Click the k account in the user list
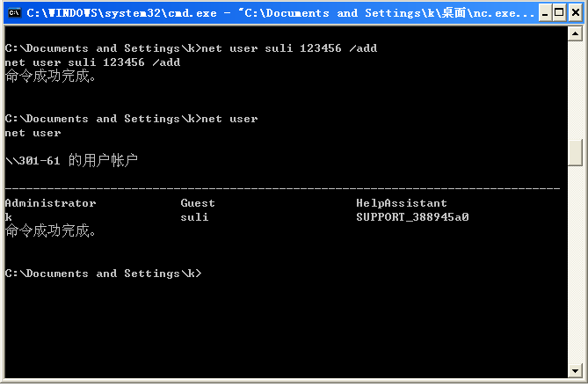Screen dimensions: 588x387 tap(8, 217)
